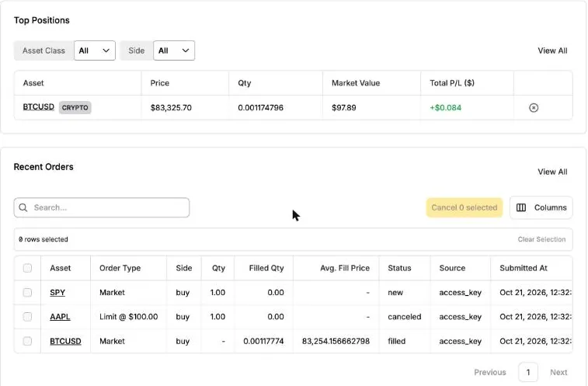Click Clear Selection
588x386 pixels.
tap(541, 239)
